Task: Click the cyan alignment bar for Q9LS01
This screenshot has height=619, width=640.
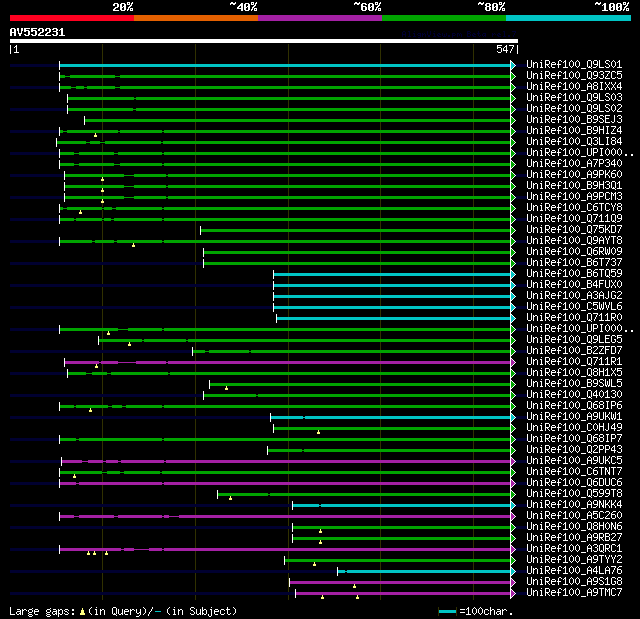Action: pyautogui.click(x=285, y=65)
